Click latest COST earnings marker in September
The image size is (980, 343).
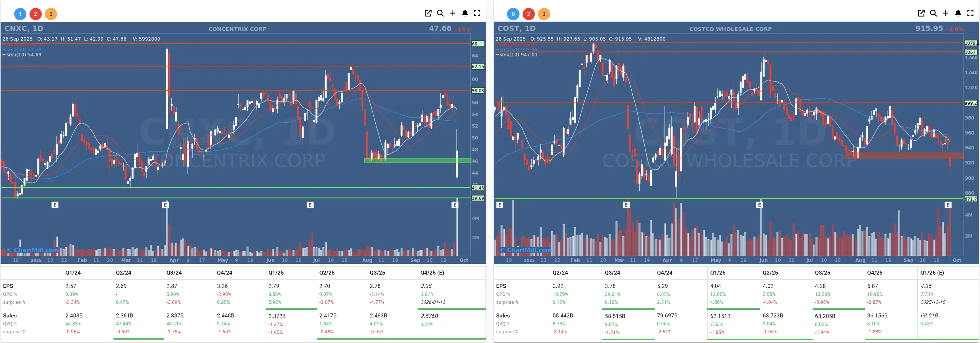948,205
